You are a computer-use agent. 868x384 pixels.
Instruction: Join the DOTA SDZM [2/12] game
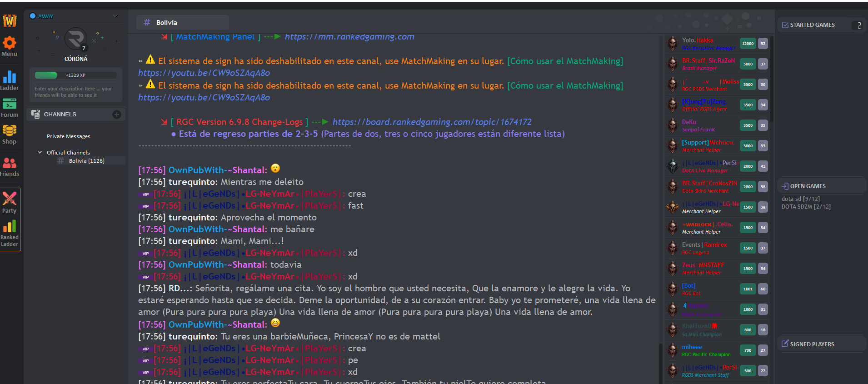[x=806, y=207]
